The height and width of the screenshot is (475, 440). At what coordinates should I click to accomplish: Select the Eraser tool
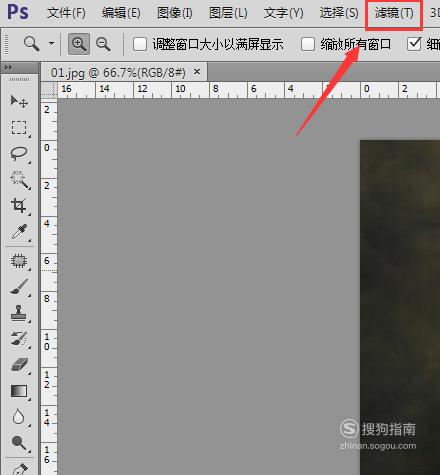coord(19,365)
